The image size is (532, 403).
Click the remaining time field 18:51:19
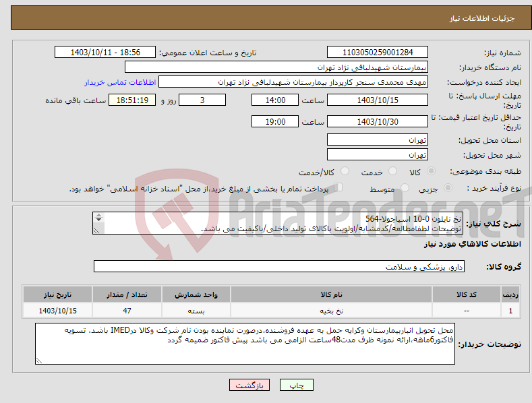pos(132,100)
